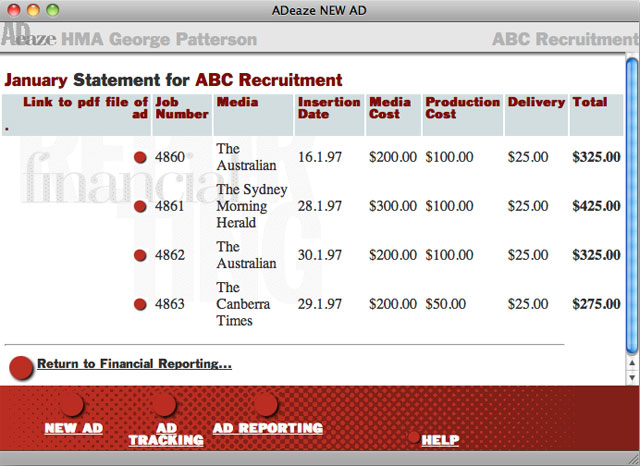
Task: Open the PDF dot for job 4863
Action: click(x=140, y=304)
